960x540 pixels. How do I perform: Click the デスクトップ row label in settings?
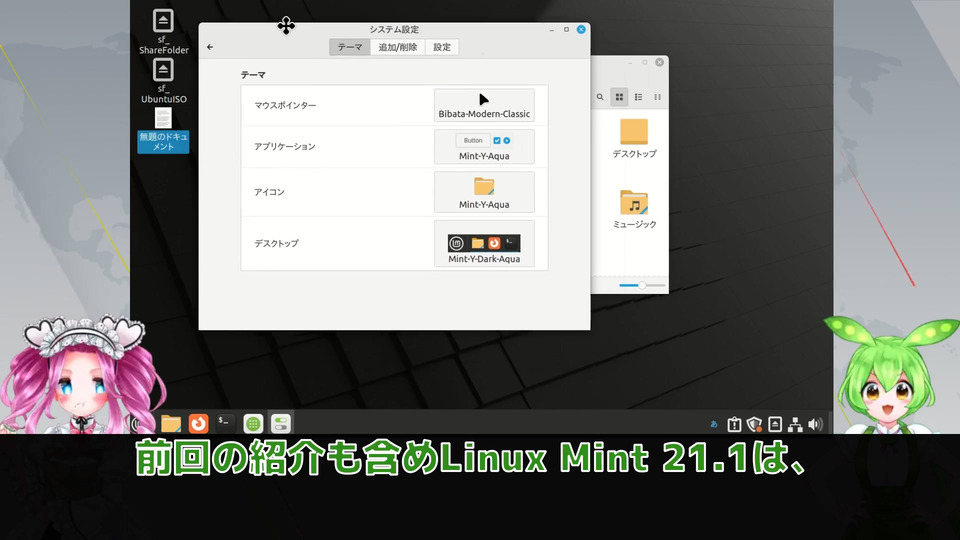click(277, 244)
